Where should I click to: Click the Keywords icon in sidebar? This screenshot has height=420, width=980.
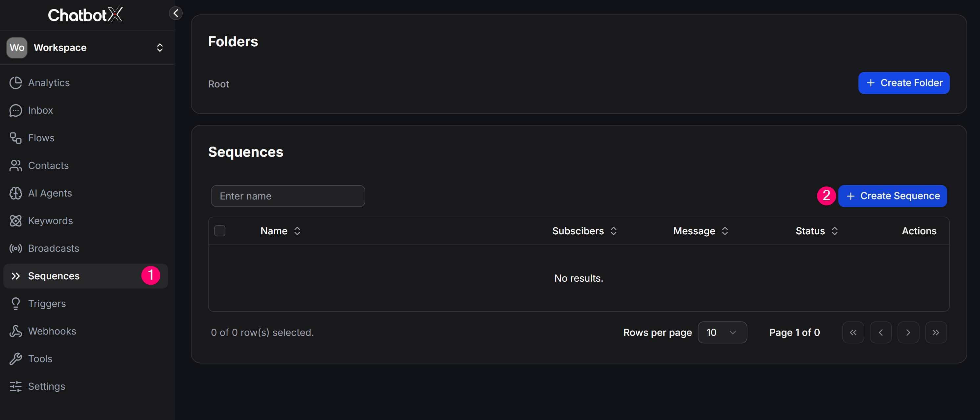pos(15,221)
